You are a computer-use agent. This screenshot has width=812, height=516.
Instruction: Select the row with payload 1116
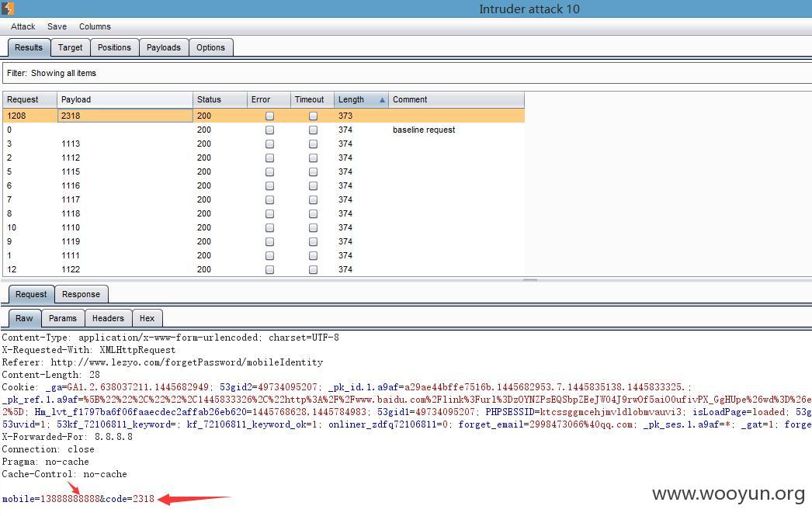coord(264,185)
